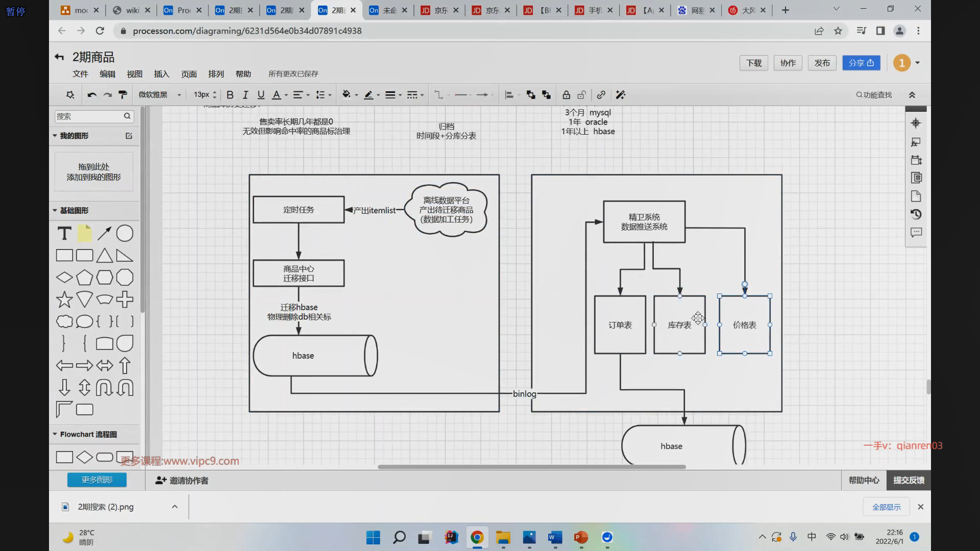The image size is (980, 551).
Task: Select the format painter tool
Action: [122, 95]
